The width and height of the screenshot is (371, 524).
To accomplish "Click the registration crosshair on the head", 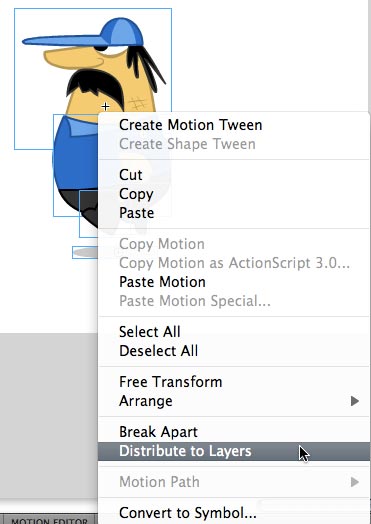I will pos(105,107).
